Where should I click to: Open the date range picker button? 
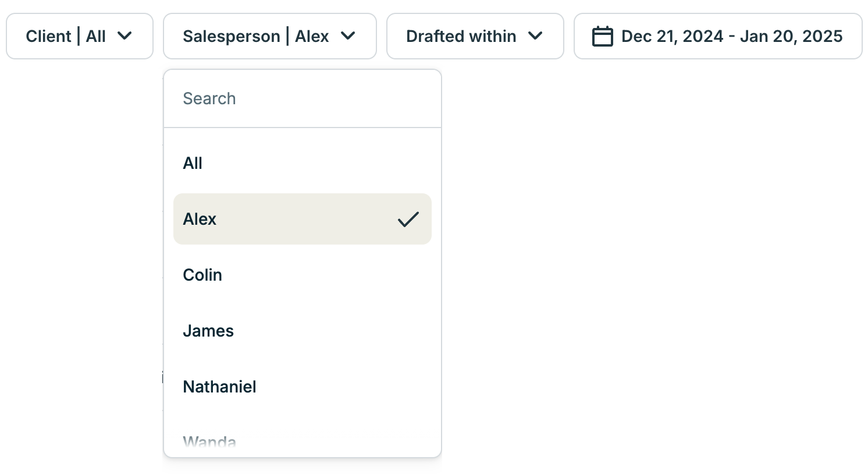point(717,36)
